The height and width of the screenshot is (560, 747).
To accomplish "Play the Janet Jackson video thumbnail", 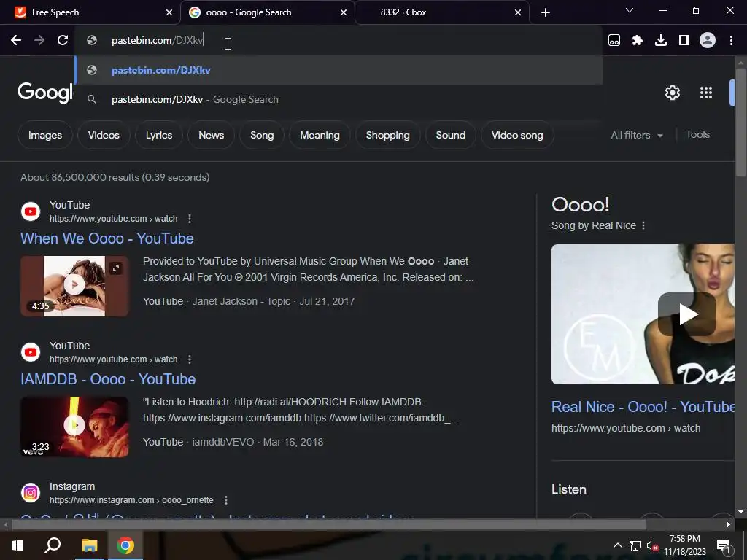I will 74,286.
